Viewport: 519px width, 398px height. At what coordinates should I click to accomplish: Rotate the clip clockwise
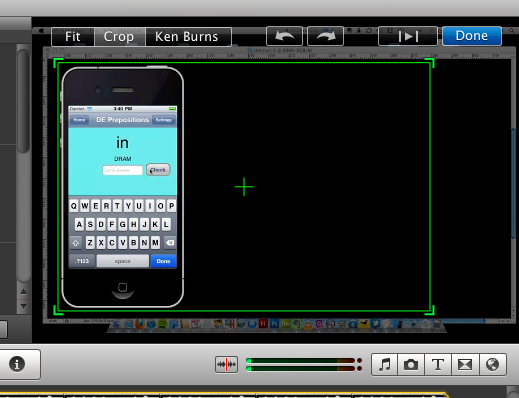[325, 36]
